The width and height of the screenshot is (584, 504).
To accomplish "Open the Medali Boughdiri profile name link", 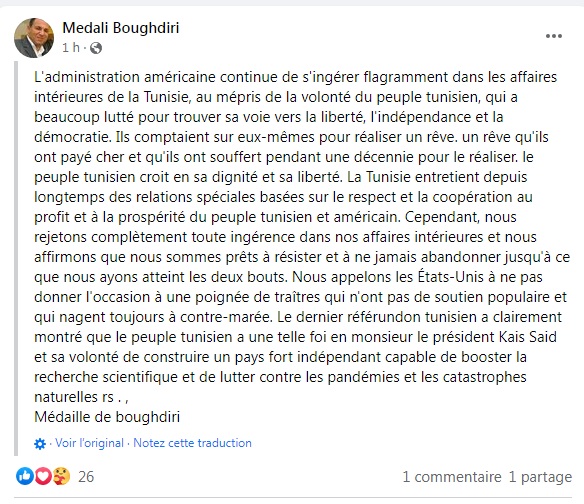I will 121,28.
